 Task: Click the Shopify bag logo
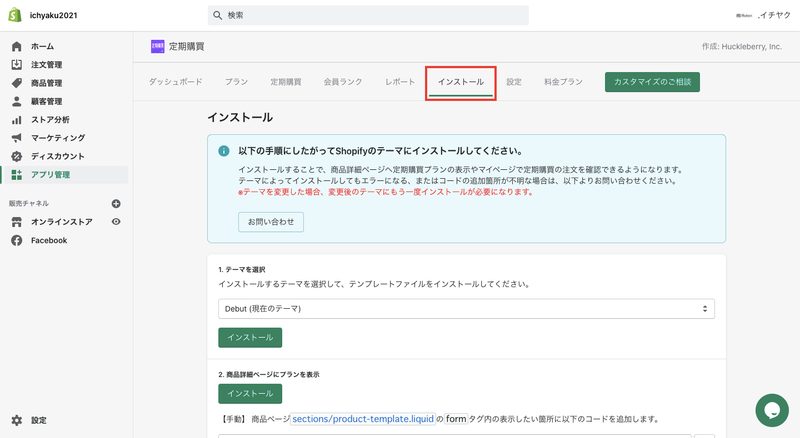[x=15, y=15]
